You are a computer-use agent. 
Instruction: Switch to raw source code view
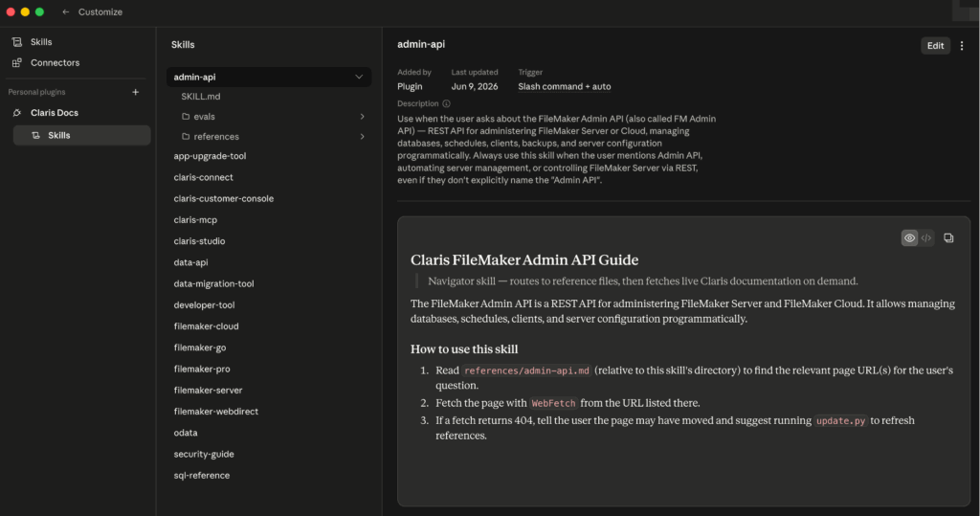[x=926, y=237]
